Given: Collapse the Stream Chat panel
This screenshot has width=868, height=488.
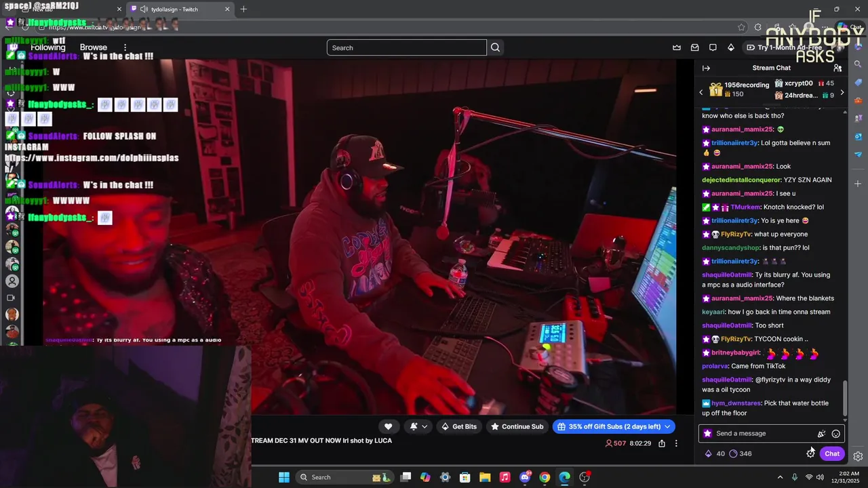Looking at the screenshot, I should click(706, 68).
